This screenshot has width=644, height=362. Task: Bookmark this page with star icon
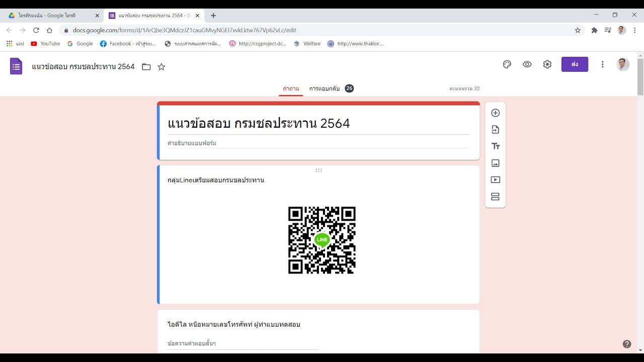coord(578,30)
